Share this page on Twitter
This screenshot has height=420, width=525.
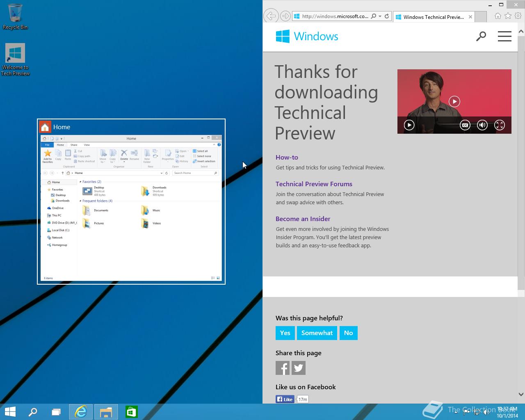tap(299, 368)
